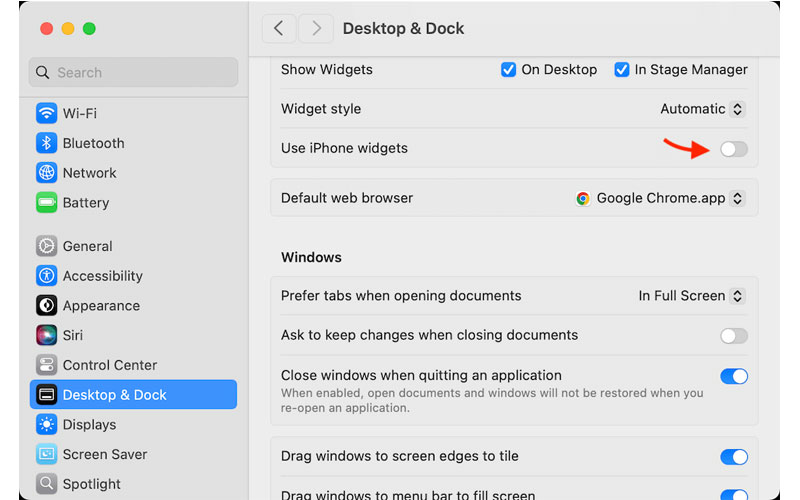Enable the Use iPhone widgets switch
The image size is (800, 500).
pyautogui.click(x=734, y=149)
